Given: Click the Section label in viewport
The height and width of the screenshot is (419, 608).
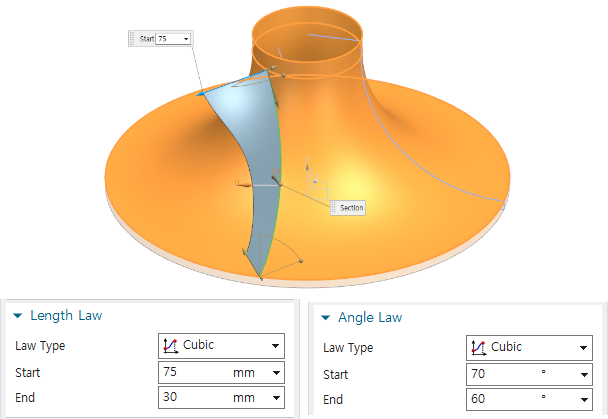Looking at the screenshot, I should pos(351,208).
